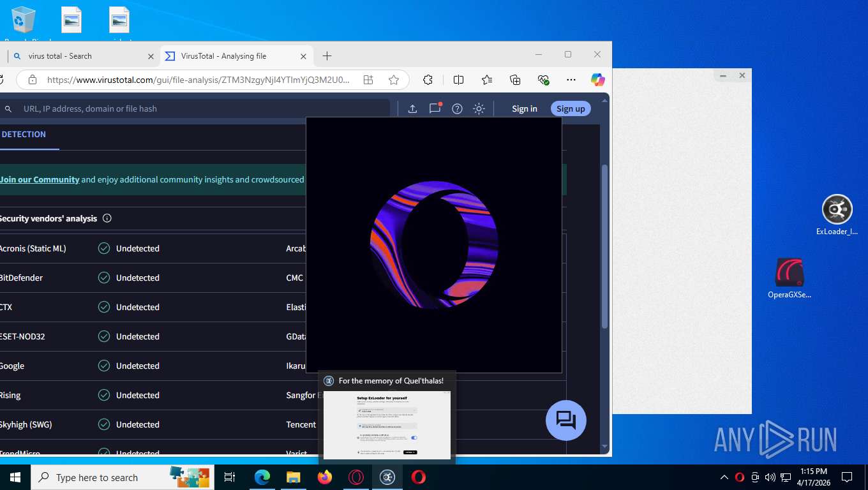The height and width of the screenshot is (490, 868).
Task: Open Edge Collections icon
Action: pyautogui.click(x=515, y=80)
